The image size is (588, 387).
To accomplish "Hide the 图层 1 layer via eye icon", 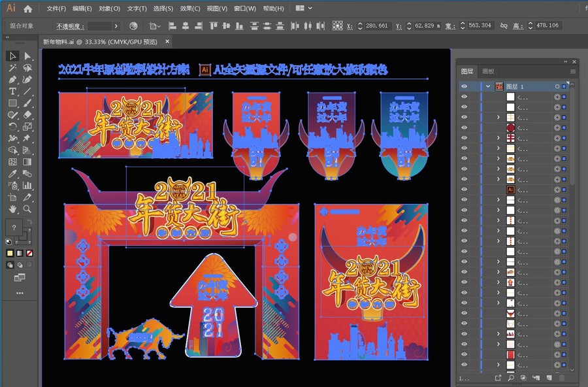I will tap(465, 86).
